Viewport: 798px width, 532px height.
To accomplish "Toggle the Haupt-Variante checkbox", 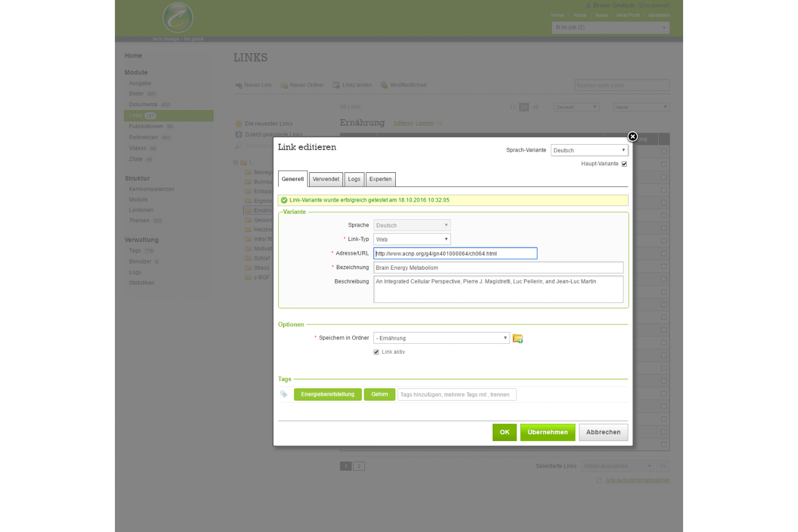I will (624, 164).
